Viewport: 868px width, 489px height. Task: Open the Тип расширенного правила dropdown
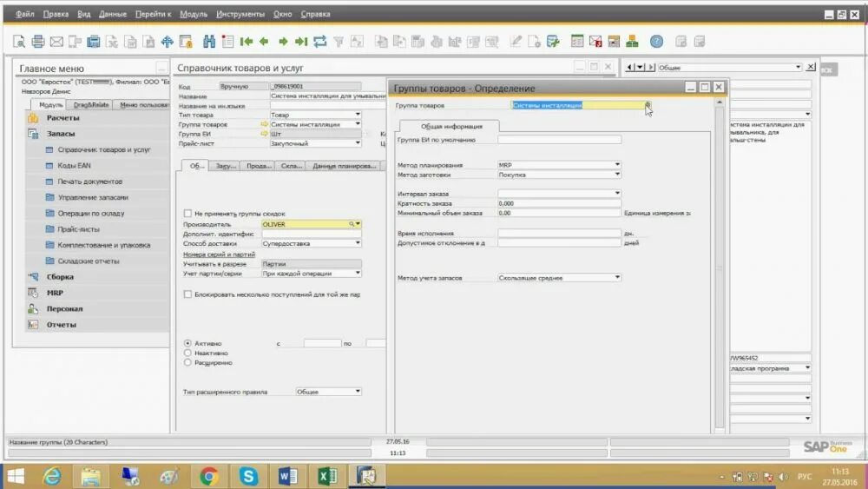(x=358, y=392)
